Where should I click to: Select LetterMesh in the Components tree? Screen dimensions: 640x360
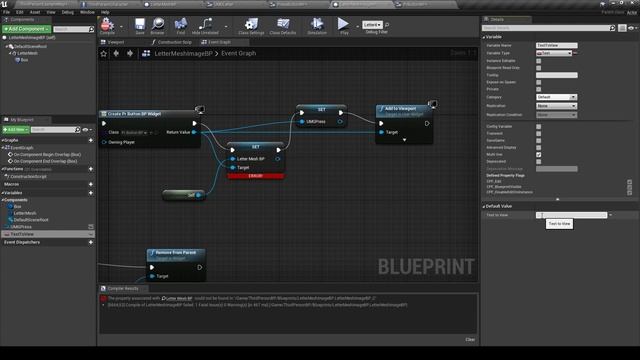(27, 53)
